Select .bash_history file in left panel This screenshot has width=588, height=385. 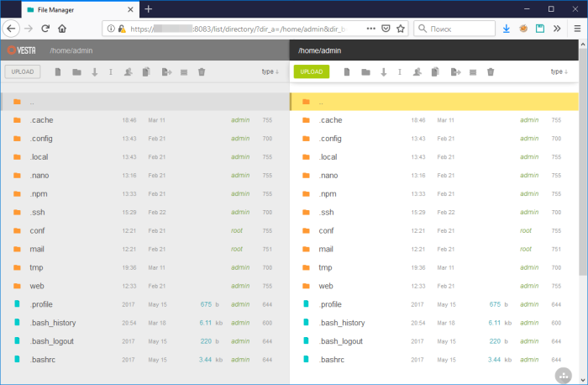pyautogui.click(x=144, y=323)
